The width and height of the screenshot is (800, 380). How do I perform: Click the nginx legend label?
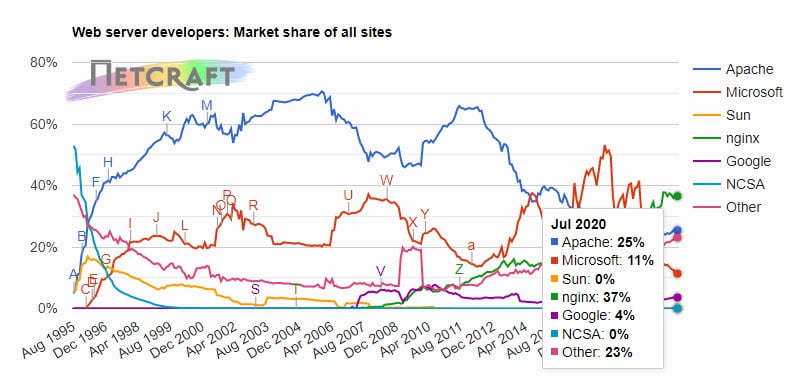[742, 138]
